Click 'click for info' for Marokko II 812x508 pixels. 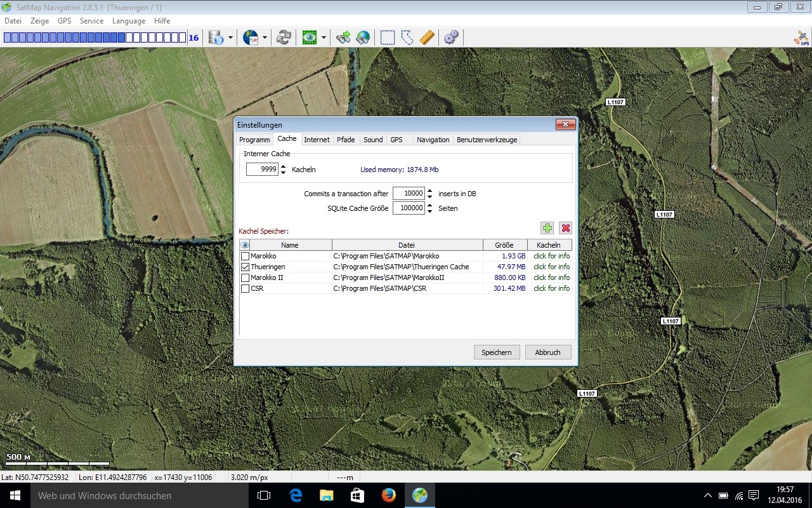pos(551,277)
